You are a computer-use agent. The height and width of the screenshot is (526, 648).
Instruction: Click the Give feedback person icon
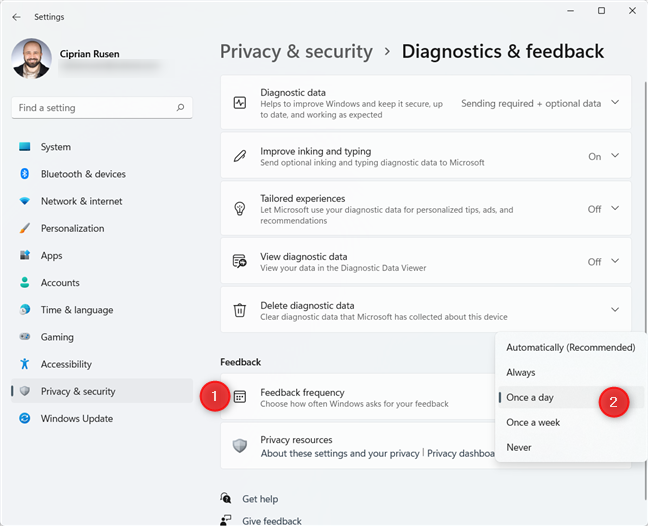point(226,520)
